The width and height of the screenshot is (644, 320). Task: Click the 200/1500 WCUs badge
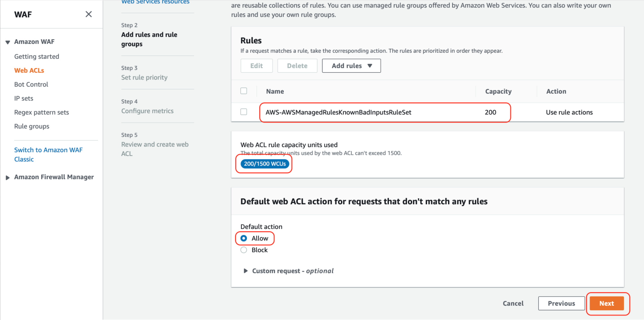265,164
